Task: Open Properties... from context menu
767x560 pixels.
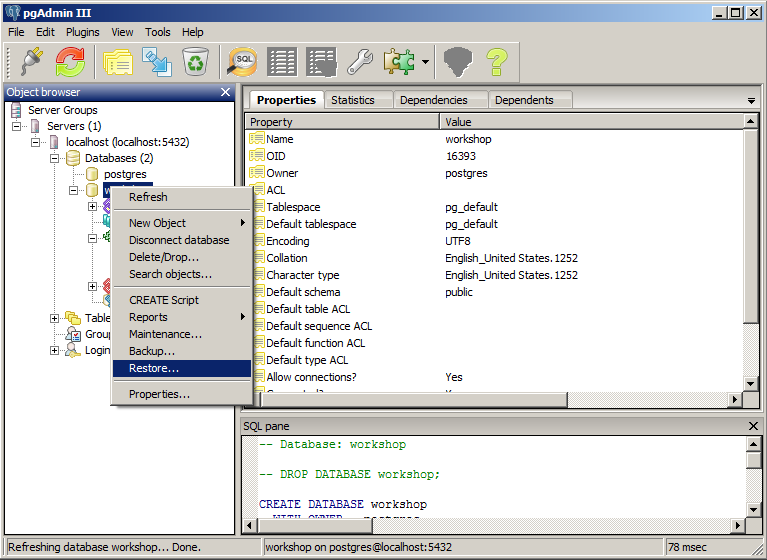Action: 181,394
